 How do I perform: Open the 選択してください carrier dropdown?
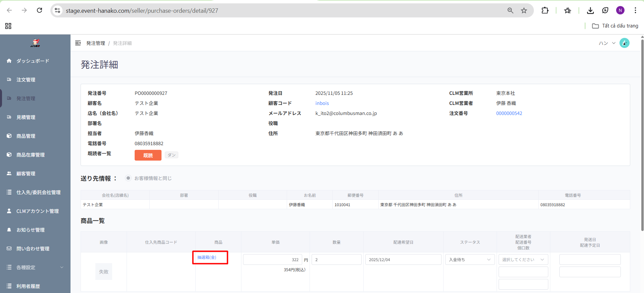coord(523,259)
